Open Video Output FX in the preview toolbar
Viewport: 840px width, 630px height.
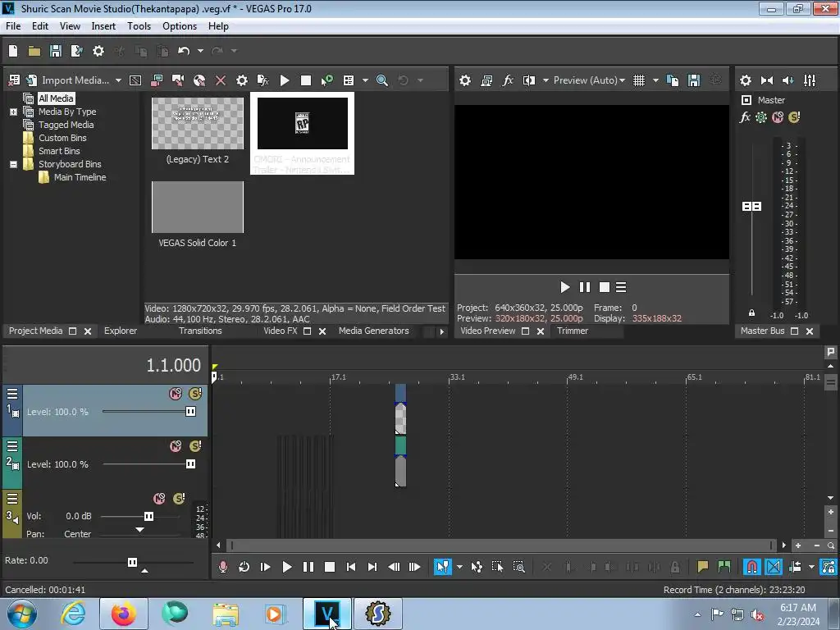(507, 80)
